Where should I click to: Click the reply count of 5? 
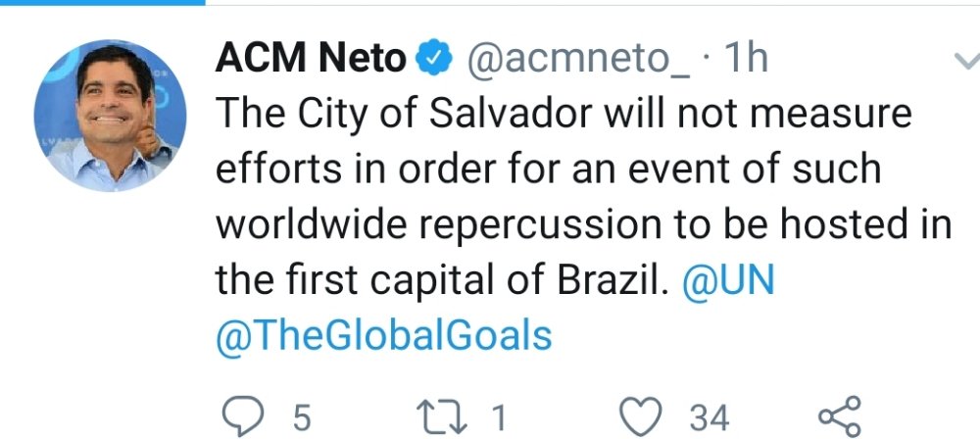point(301,418)
